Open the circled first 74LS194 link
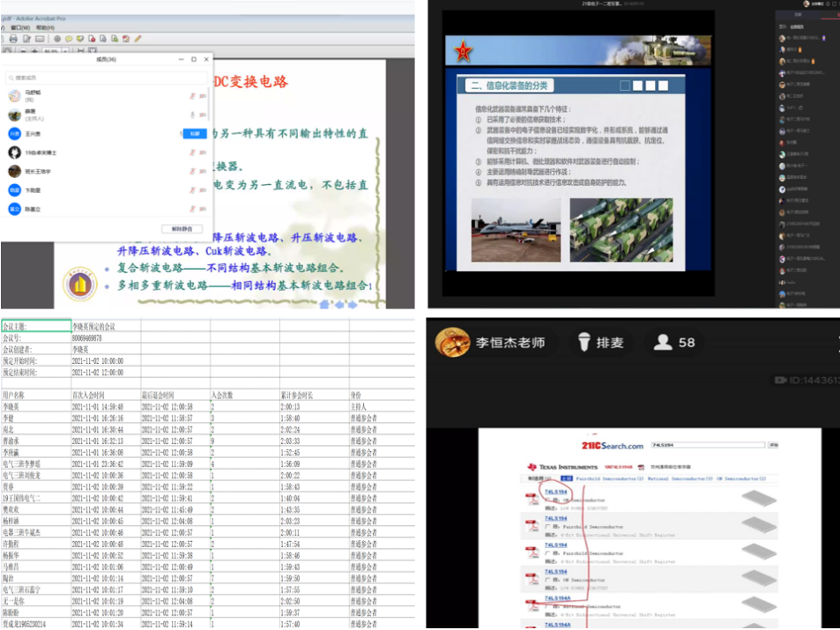 coord(556,492)
